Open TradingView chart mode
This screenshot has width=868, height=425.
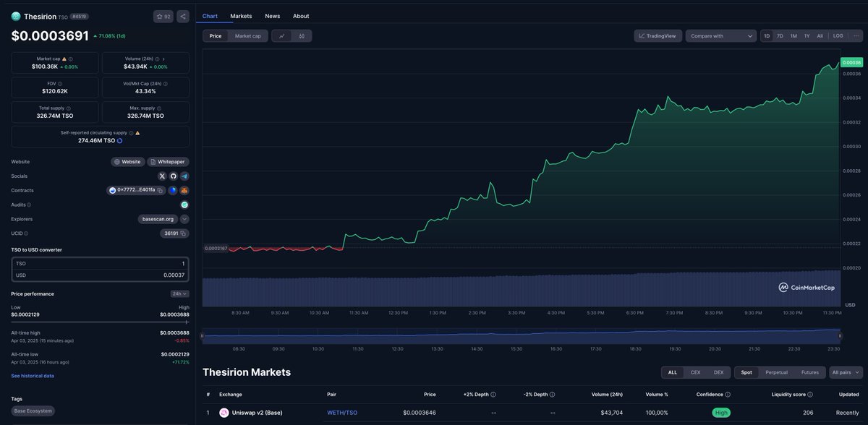pyautogui.click(x=658, y=35)
